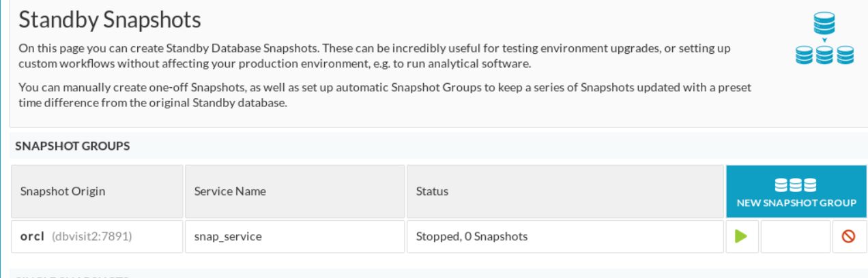The image size is (868, 278).
Task: Create a New Snapshot Group
Action: click(796, 191)
